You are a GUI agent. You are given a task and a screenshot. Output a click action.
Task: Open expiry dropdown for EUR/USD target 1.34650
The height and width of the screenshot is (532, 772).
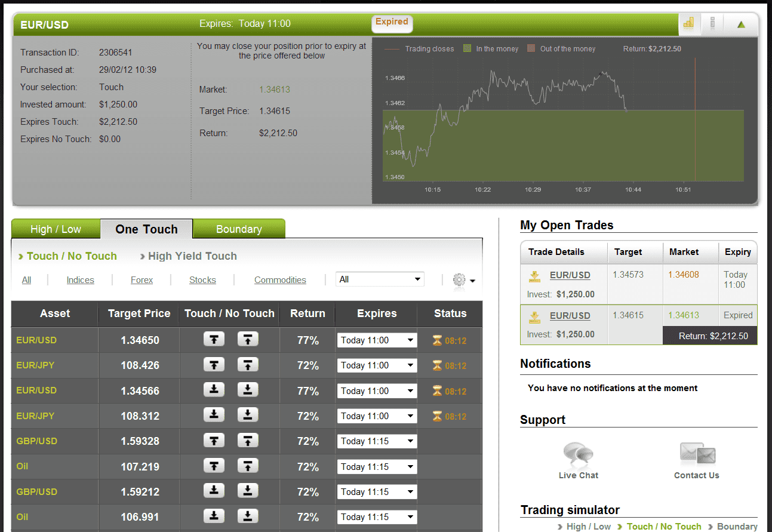[377, 340]
